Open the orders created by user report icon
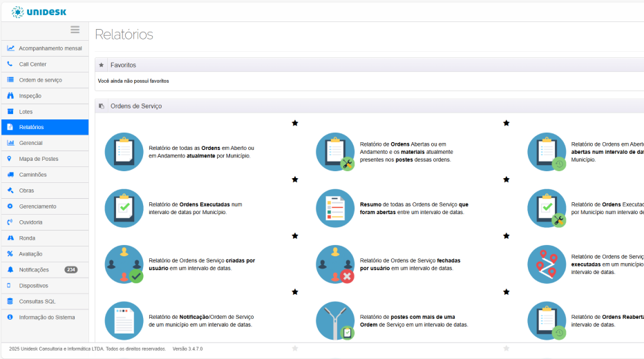This screenshot has width=644, height=359. [124, 264]
